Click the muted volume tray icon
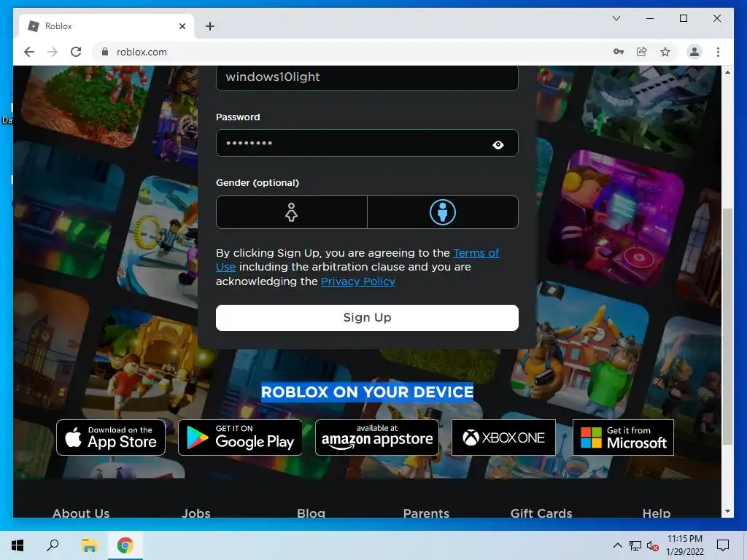This screenshot has width=747, height=560. (x=653, y=545)
